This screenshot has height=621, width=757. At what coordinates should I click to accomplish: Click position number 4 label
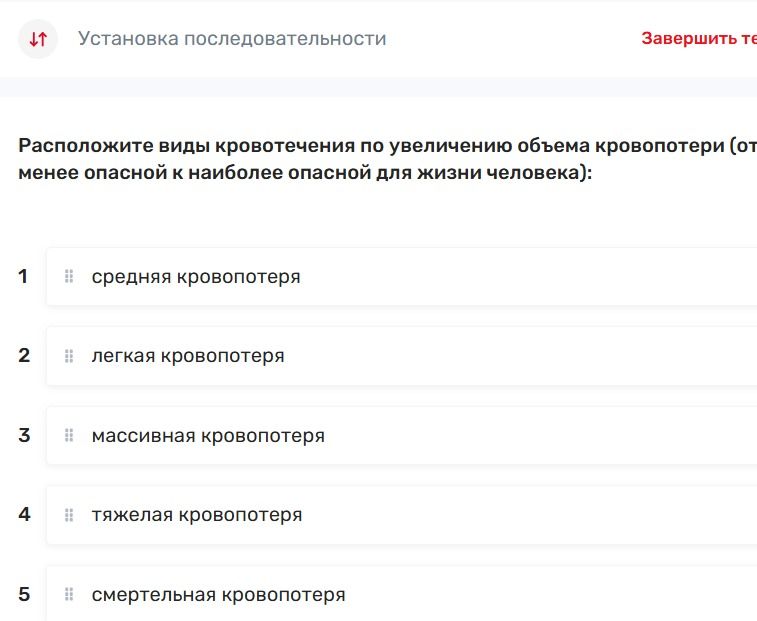pyautogui.click(x=24, y=514)
